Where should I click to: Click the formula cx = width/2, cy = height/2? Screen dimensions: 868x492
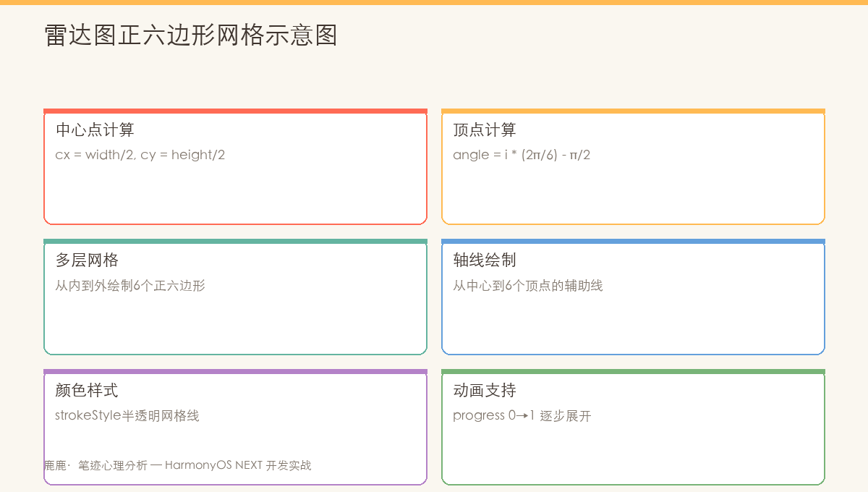[140, 155]
